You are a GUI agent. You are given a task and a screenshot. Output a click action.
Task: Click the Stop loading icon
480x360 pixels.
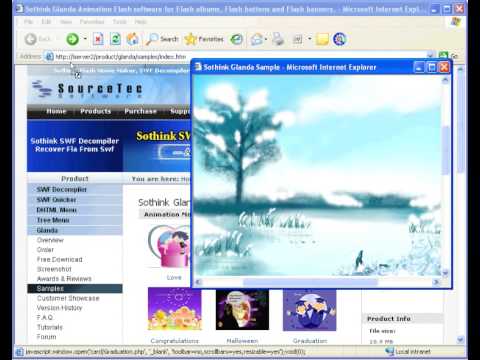[98, 39]
